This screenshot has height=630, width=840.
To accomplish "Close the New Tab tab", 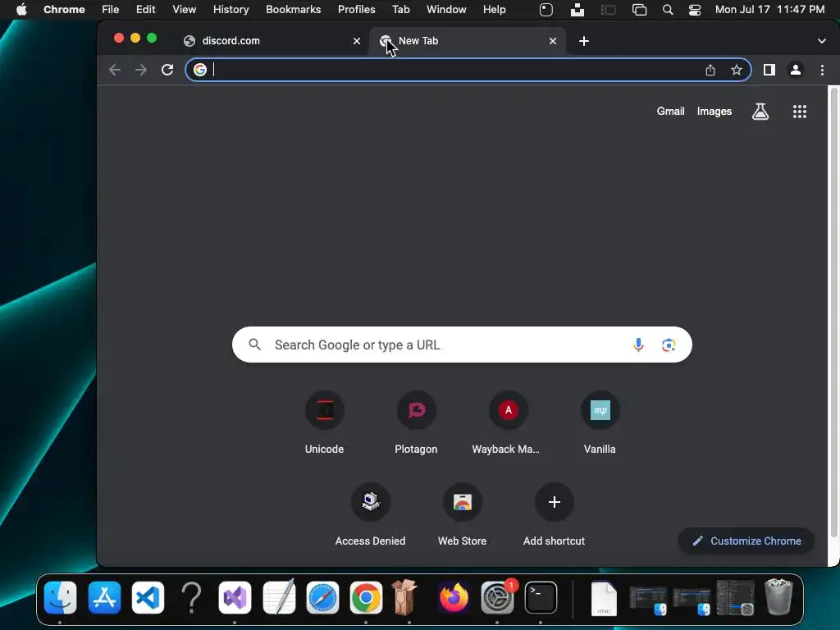I will (553, 41).
